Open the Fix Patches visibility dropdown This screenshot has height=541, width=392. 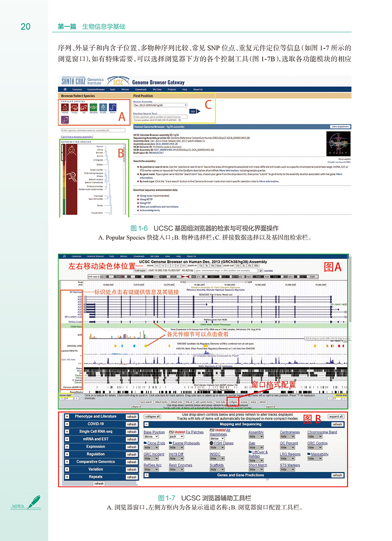(176, 436)
